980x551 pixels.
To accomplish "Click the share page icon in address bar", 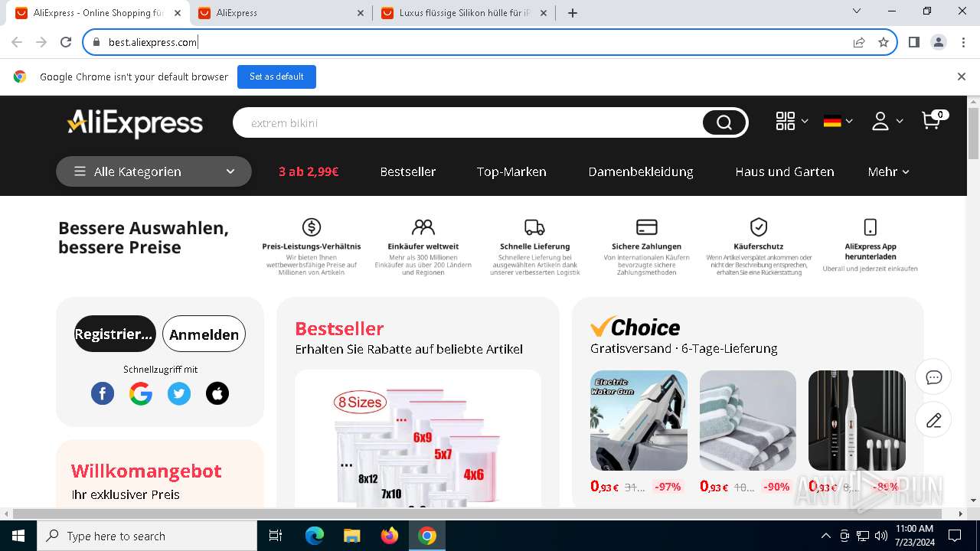I will (x=859, y=42).
